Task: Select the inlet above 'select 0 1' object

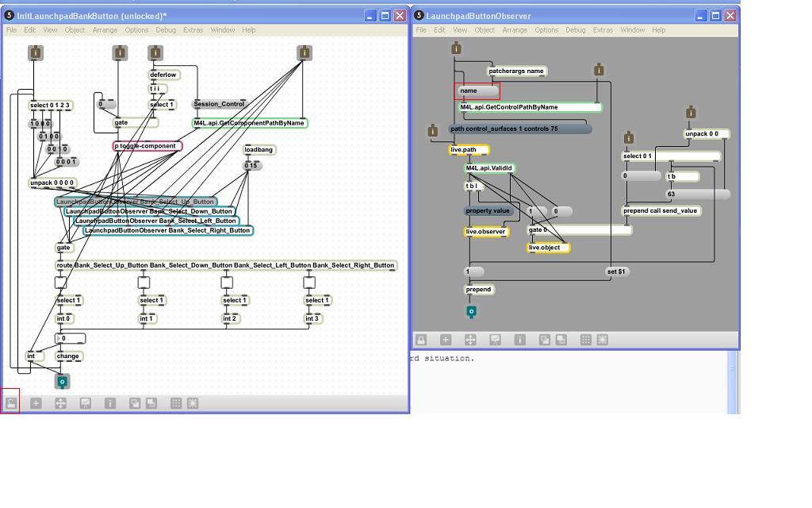Action: [628, 137]
